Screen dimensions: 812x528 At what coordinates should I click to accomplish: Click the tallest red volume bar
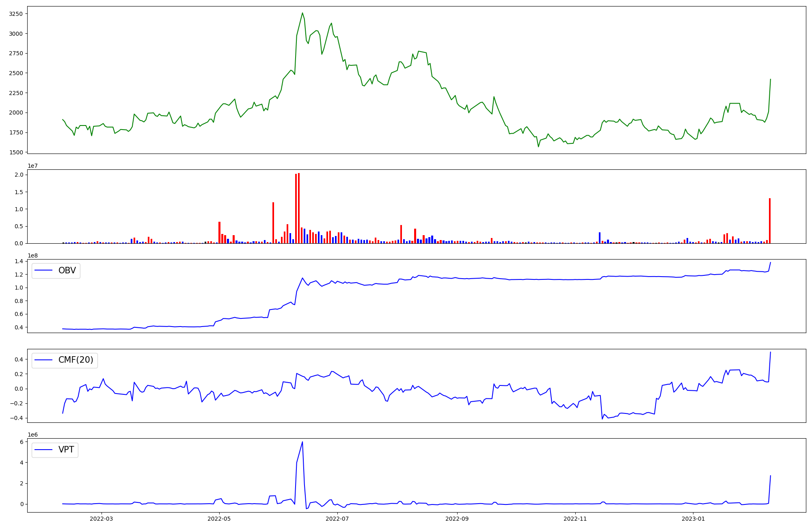coord(299,208)
